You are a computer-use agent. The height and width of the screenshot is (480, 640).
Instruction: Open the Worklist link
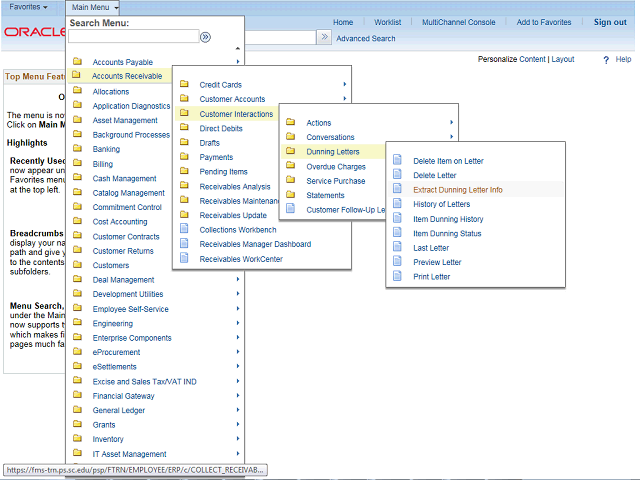pyautogui.click(x=387, y=22)
